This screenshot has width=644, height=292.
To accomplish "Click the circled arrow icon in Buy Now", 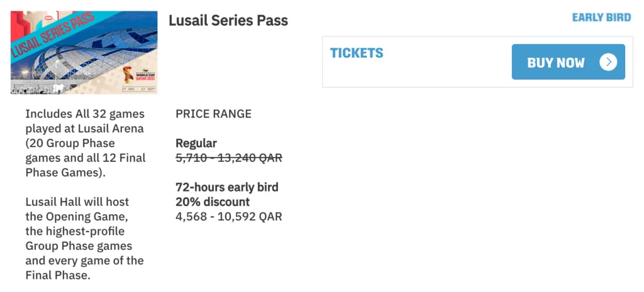I will click(x=608, y=62).
